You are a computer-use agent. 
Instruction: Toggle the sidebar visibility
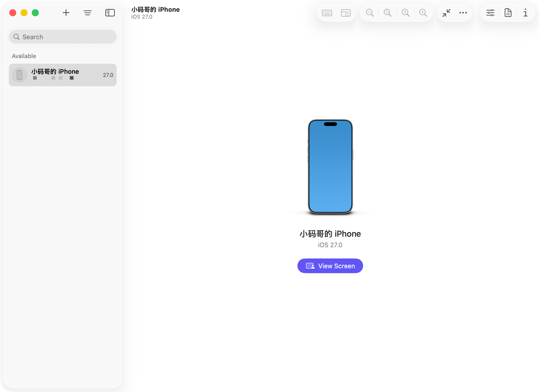pyautogui.click(x=110, y=13)
